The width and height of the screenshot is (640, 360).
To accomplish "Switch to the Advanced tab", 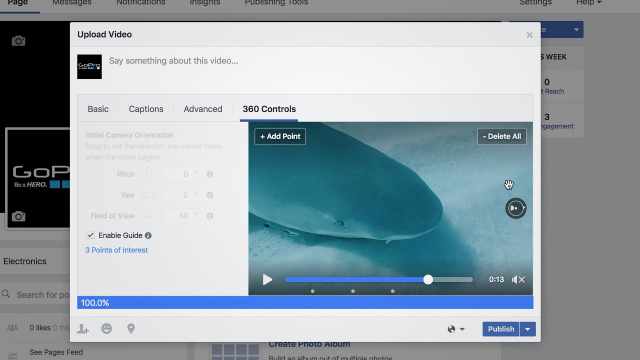I will tap(203, 109).
